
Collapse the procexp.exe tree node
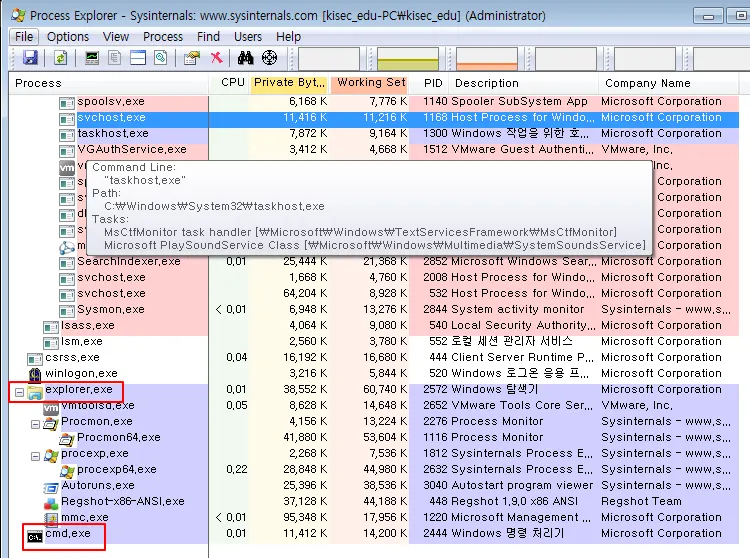pyautogui.click(x=35, y=455)
